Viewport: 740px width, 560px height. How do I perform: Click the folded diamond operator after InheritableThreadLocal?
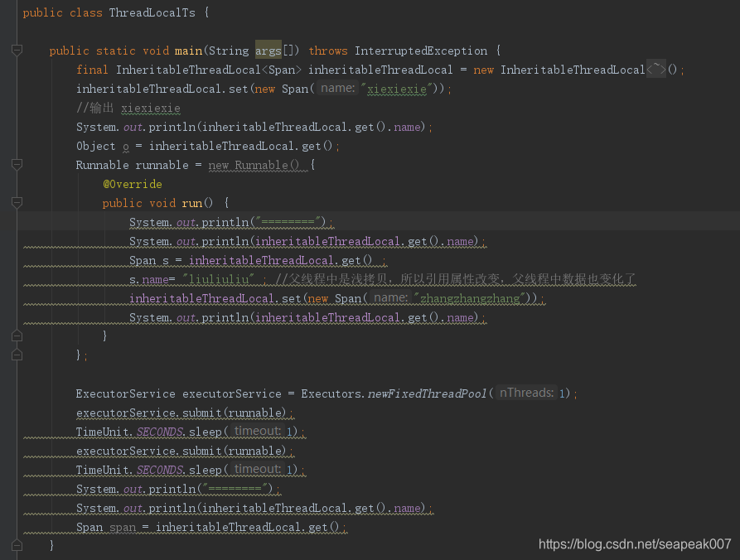(x=656, y=70)
